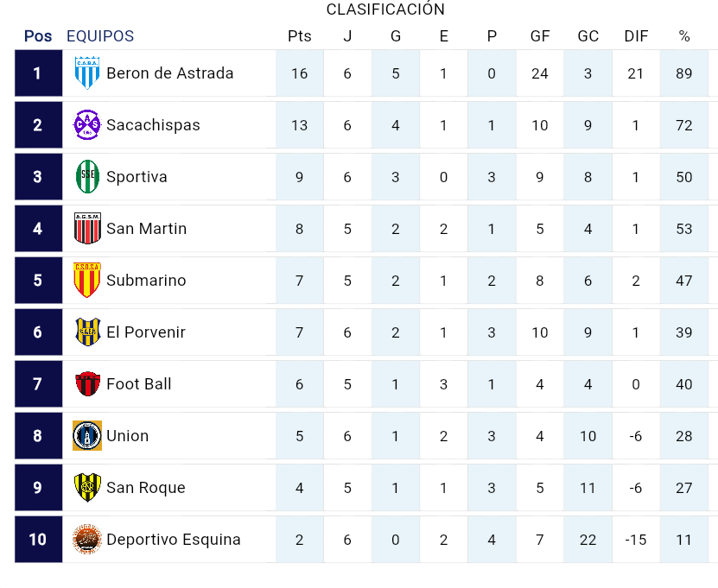718x588 pixels.
Task: Click the EQUIPOS column header
Action: 100,36
